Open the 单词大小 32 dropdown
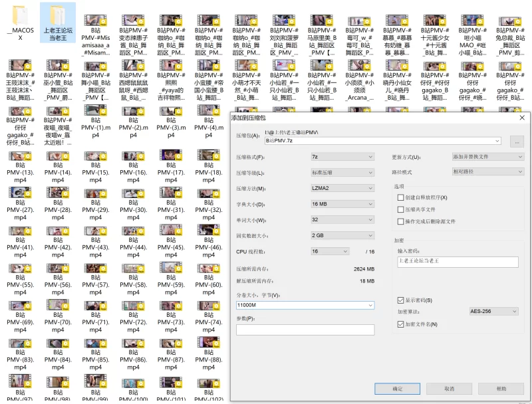This screenshot has height=404, width=532. click(x=342, y=220)
